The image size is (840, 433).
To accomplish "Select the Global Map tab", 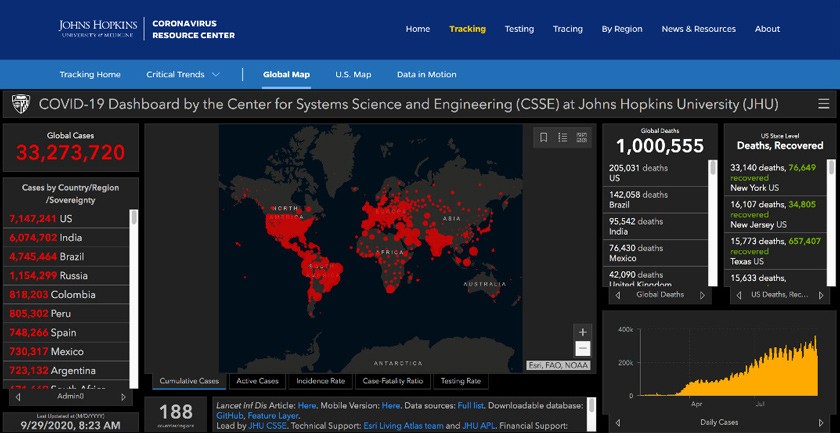I will pyautogui.click(x=286, y=74).
